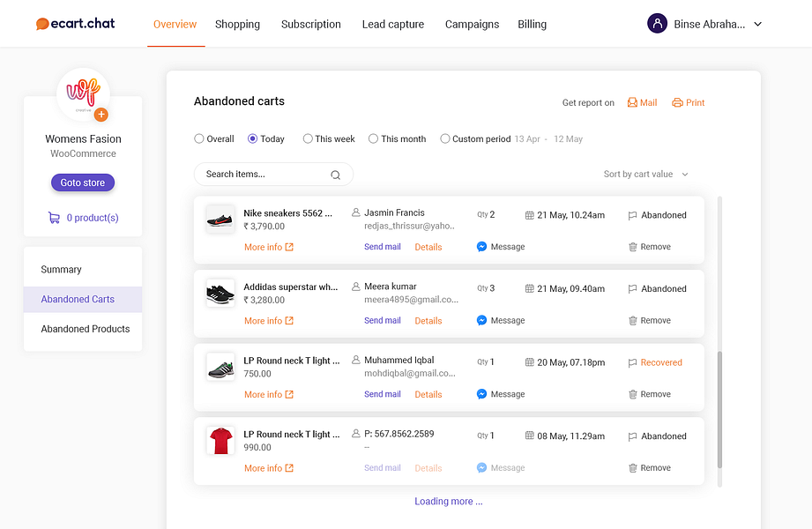
Task: Click the Search items input field
Action: click(273, 174)
